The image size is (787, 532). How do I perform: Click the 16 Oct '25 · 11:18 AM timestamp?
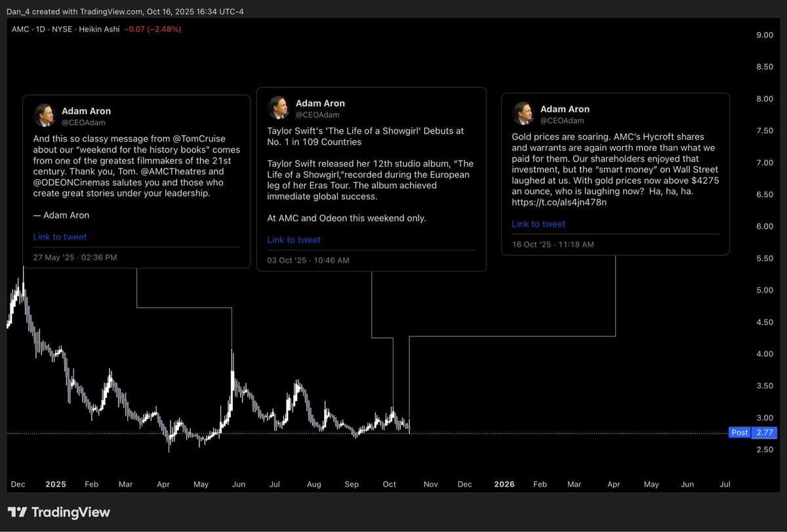553,244
